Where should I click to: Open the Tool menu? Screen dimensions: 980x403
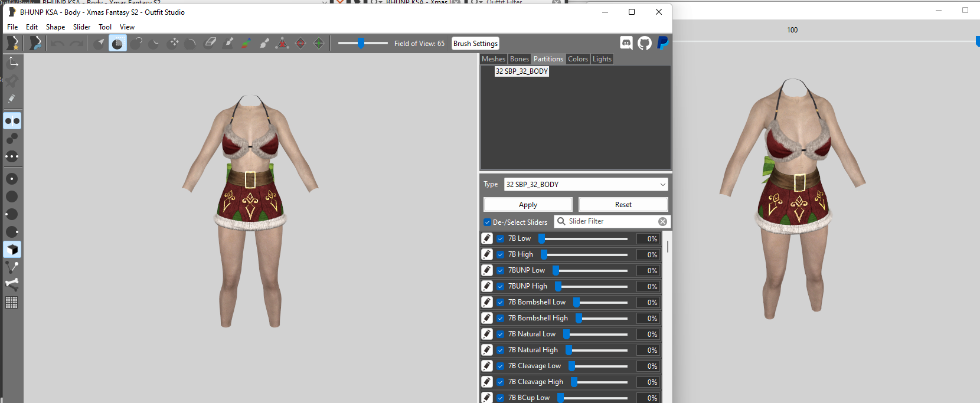click(x=105, y=27)
